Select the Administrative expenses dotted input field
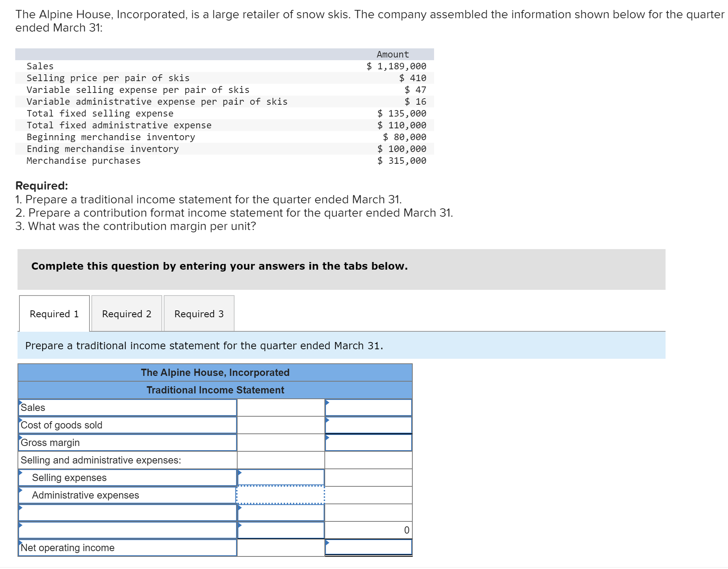Screen dimensions: 728x569 click(281, 494)
